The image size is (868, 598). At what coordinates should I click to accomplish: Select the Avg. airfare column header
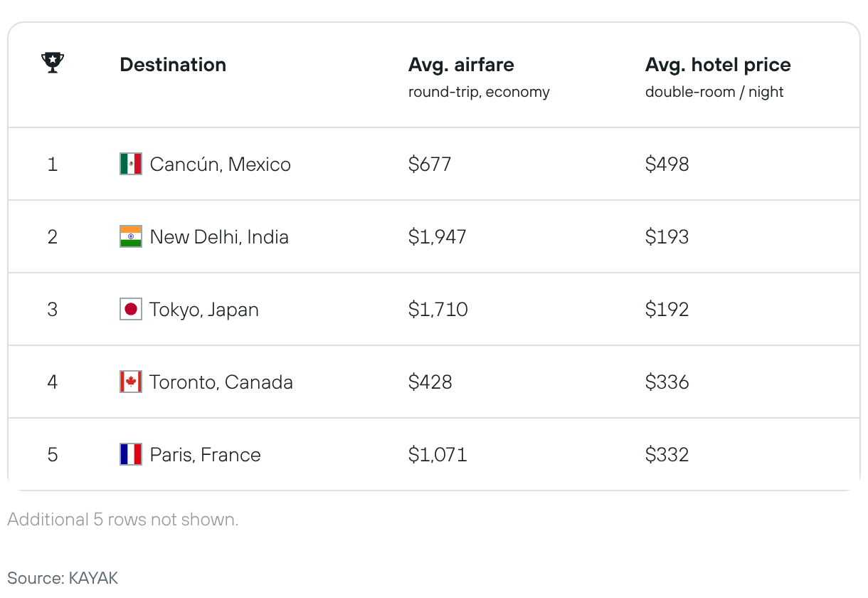(461, 65)
